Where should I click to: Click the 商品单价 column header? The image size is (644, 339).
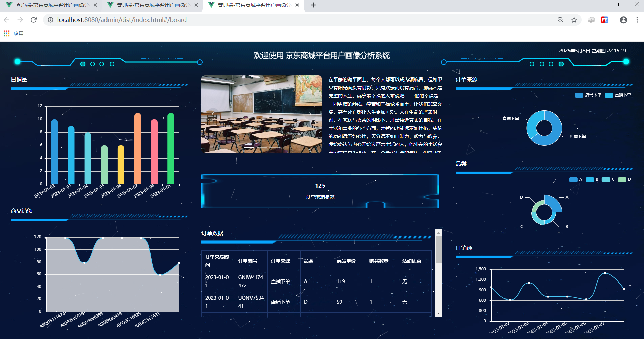click(x=349, y=261)
